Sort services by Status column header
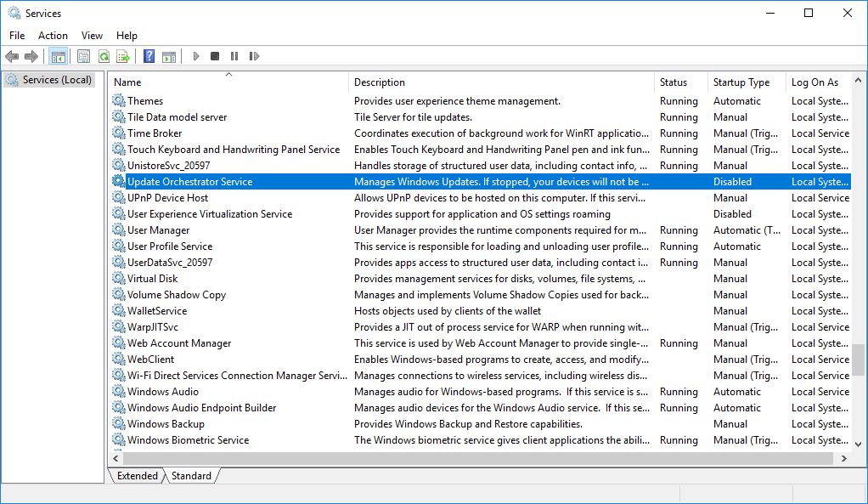Screen dimensions: 868x504 coord(673,82)
